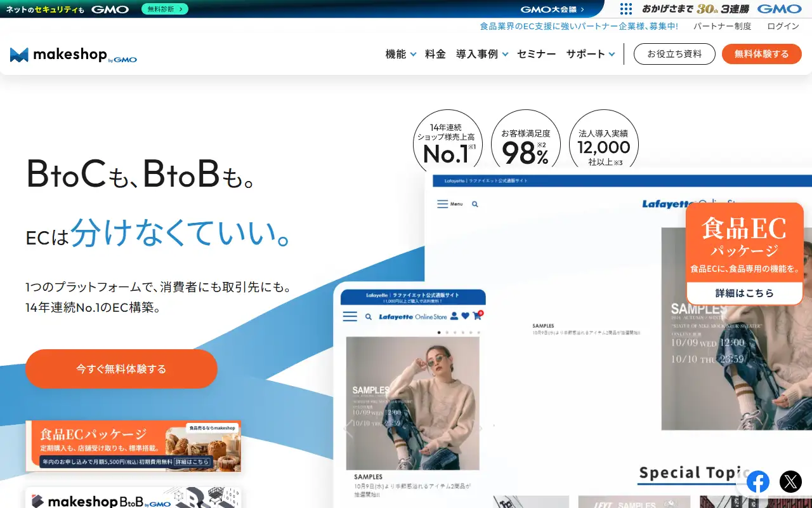Open the ログイン link

(783, 26)
